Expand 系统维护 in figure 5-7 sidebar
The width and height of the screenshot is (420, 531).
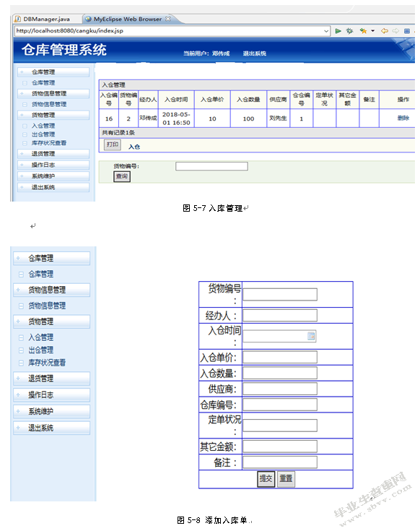coord(53,176)
